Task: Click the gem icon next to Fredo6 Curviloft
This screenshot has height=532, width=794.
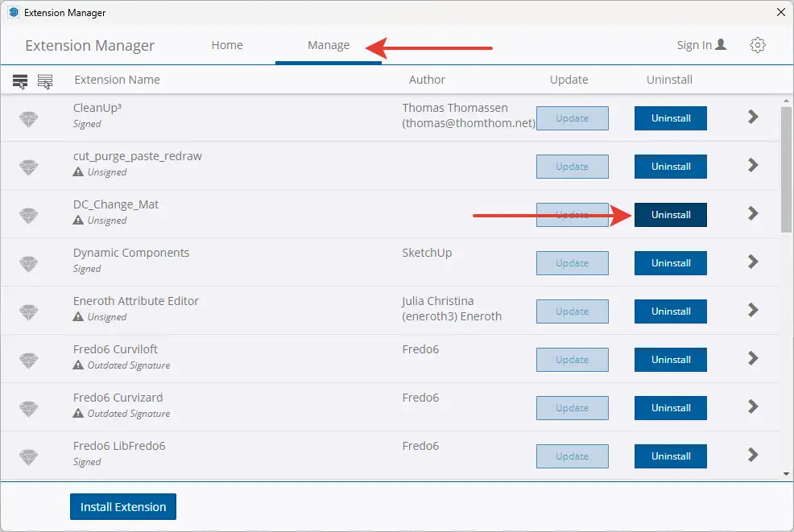Action: tap(29, 361)
